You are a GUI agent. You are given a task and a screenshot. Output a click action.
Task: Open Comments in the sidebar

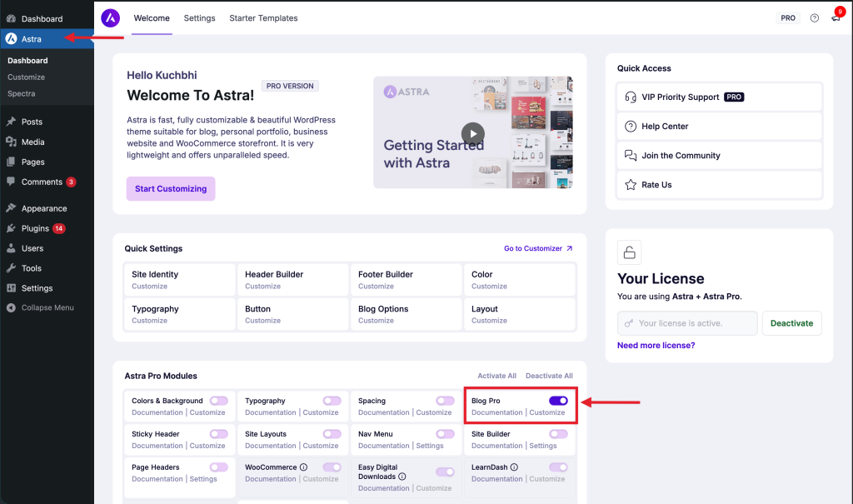(x=42, y=182)
